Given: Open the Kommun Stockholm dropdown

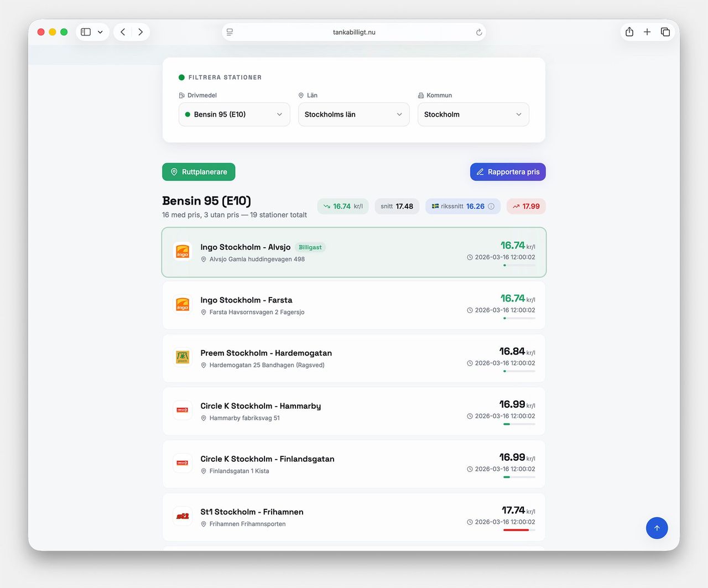Looking at the screenshot, I should point(473,115).
